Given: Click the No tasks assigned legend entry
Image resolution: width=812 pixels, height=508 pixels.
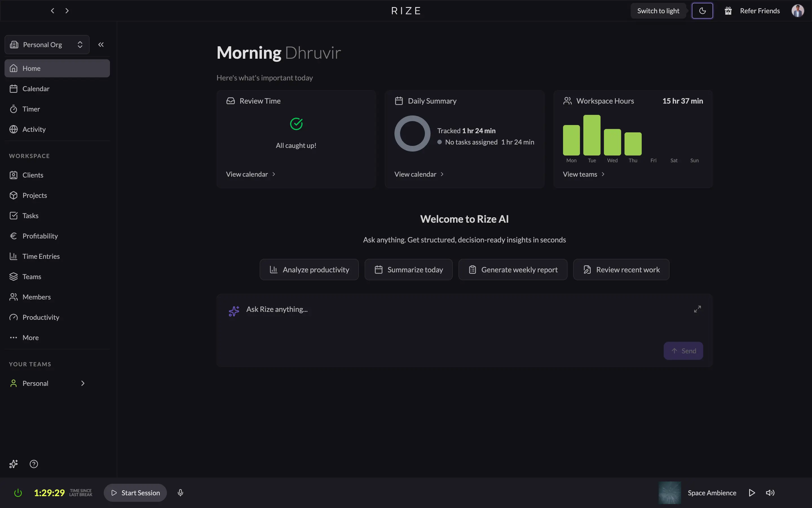Looking at the screenshot, I should pos(486,142).
